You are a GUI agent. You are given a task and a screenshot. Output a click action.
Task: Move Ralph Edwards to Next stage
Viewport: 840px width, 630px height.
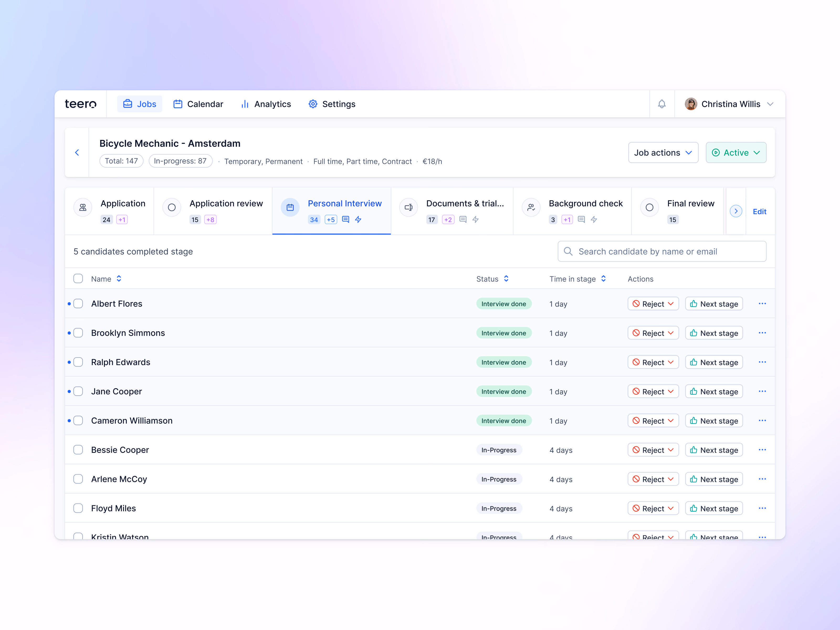pyautogui.click(x=713, y=362)
